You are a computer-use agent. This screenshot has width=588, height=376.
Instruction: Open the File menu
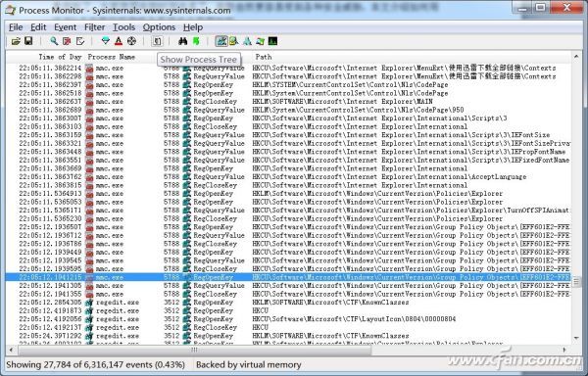coord(16,27)
